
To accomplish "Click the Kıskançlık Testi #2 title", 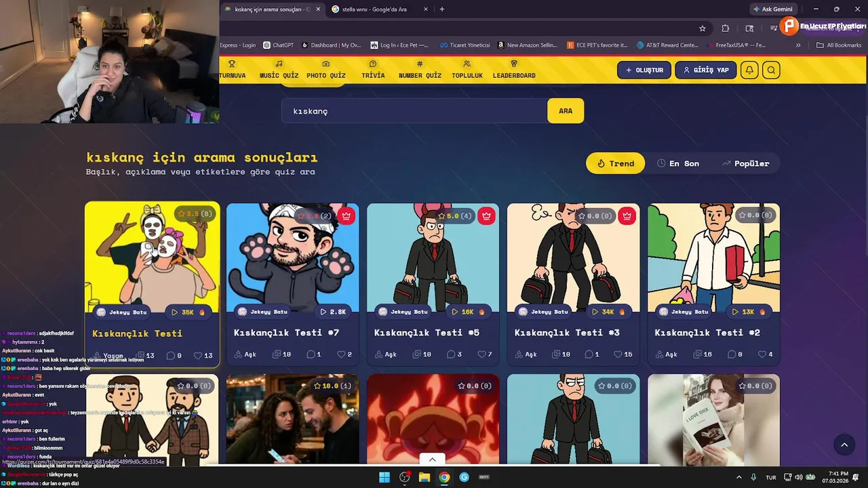I will 707,333.
